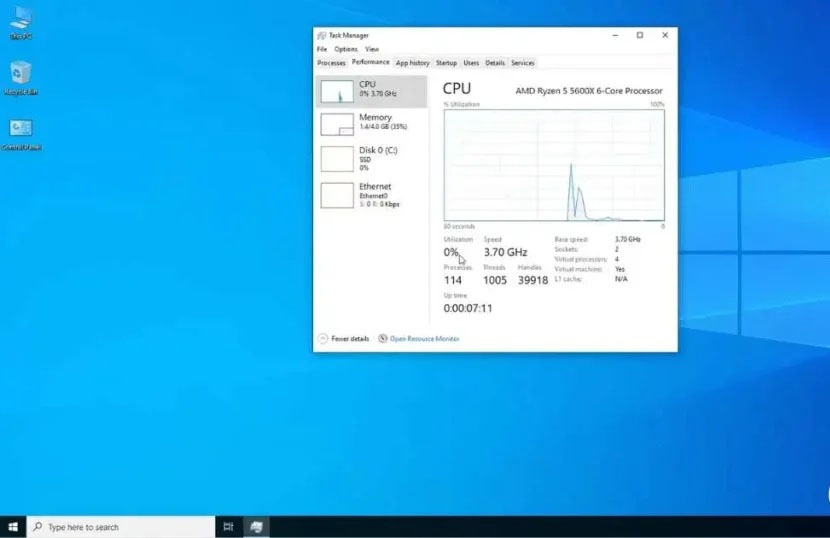Click the threads count 1005
The width and height of the screenshot is (830, 538).
point(495,280)
